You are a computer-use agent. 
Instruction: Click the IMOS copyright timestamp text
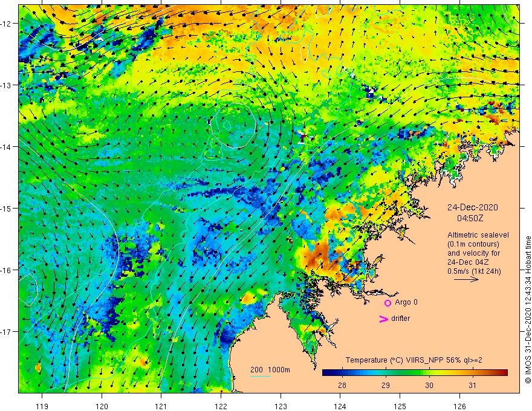coord(528,309)
